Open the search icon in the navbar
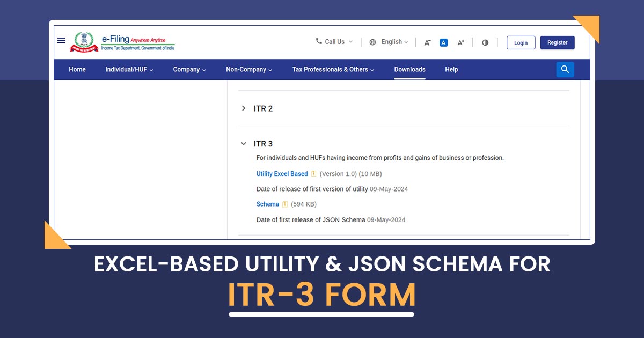This screenshot has height=338, width=644. point(565,69)
